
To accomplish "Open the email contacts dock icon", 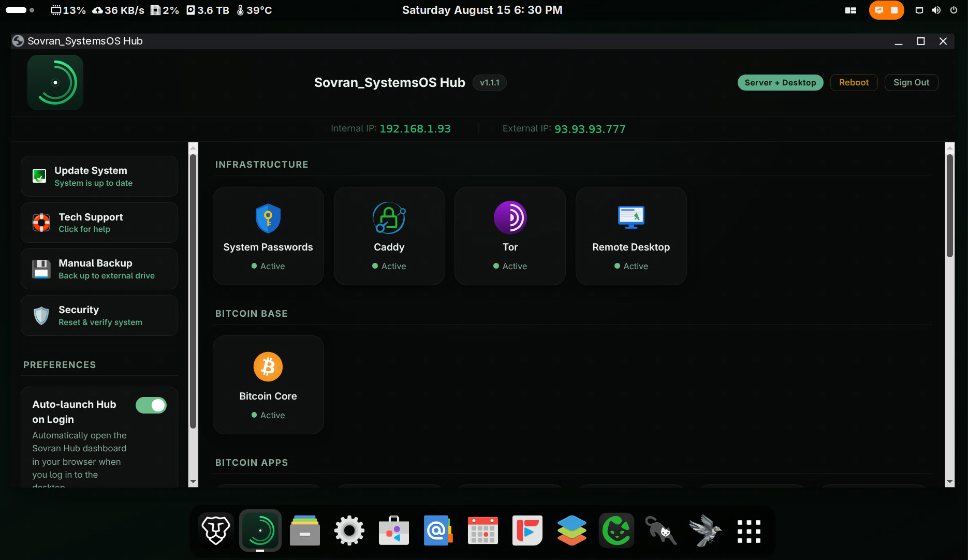I will 438,530.
